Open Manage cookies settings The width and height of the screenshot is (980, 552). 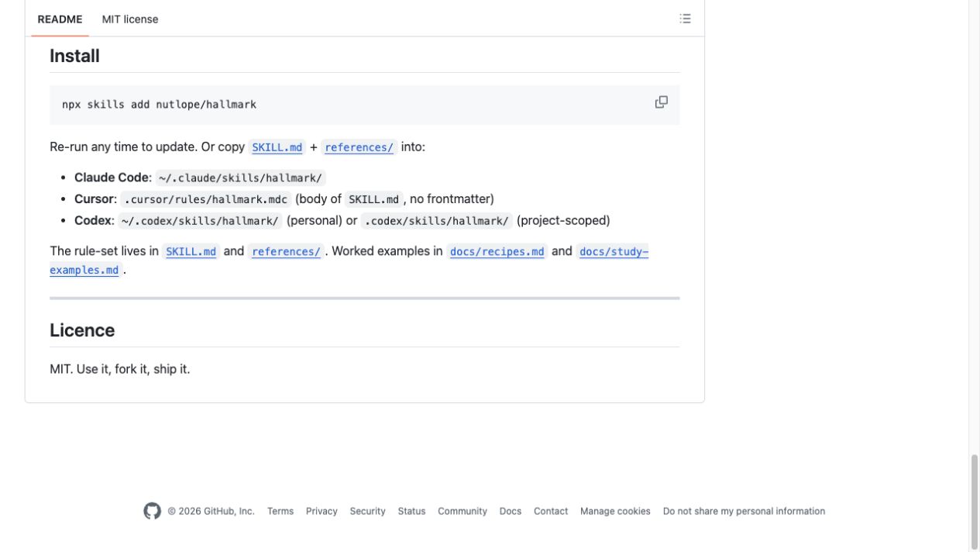615,512
